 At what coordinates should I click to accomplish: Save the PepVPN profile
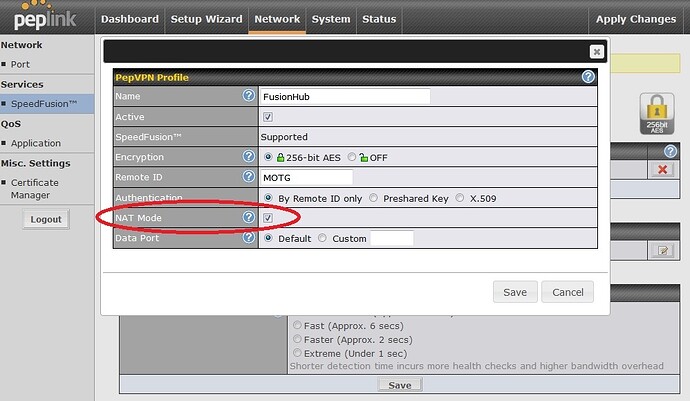(x=515, y=292)
